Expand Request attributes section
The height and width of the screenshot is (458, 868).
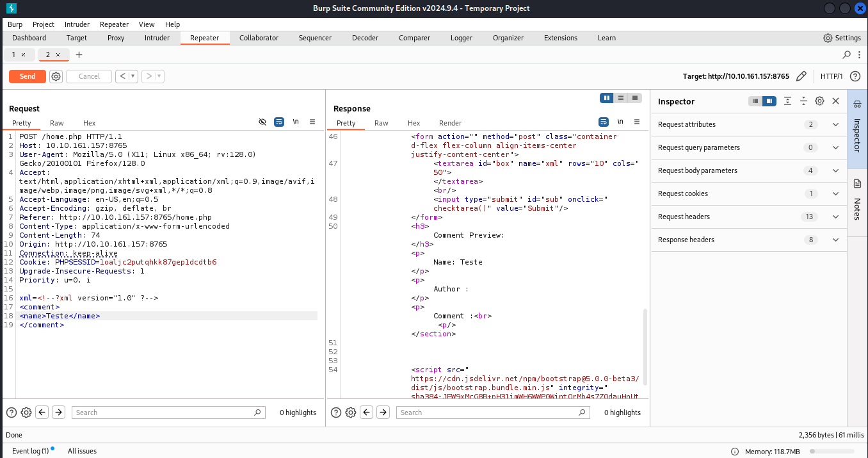(x=749, y=124)
